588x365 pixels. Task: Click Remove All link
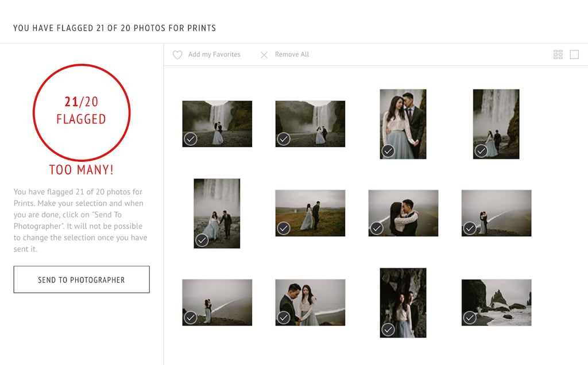(x=292, y=55)
